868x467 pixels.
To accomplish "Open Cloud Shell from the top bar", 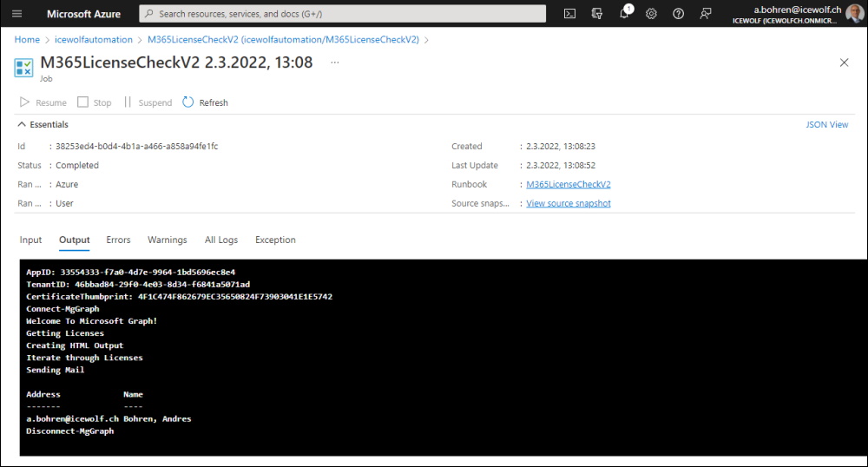I will 569,14.
